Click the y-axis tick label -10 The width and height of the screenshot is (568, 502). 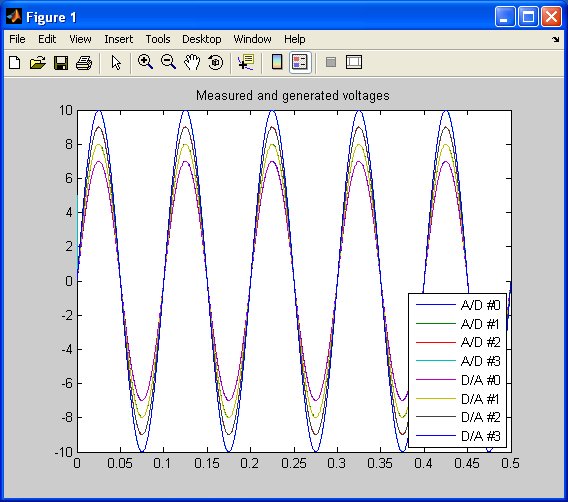[x=64, y=452]
